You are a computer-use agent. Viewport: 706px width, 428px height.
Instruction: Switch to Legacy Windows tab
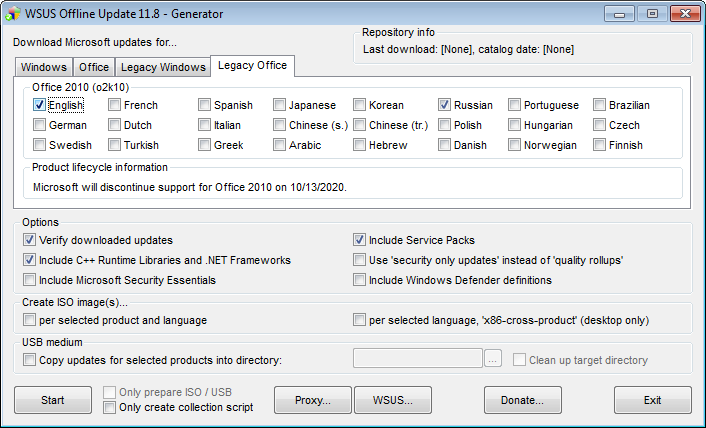pos(163,67)
